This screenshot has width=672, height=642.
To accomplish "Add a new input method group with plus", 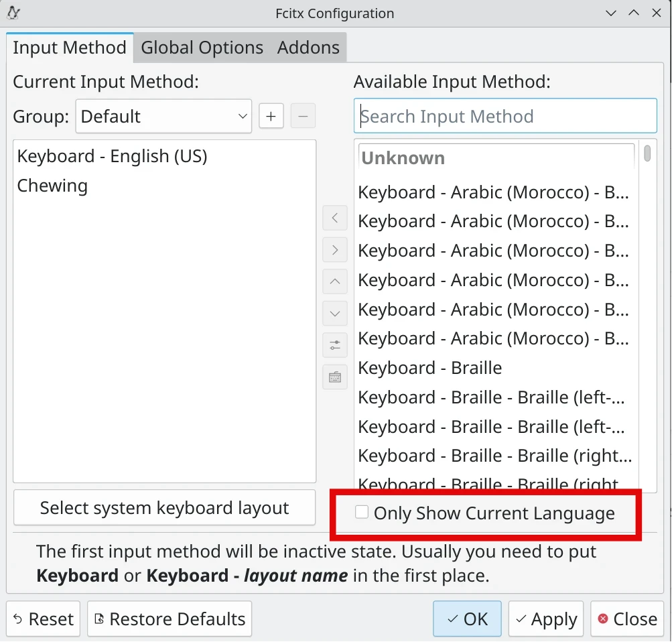I will 271,116.
